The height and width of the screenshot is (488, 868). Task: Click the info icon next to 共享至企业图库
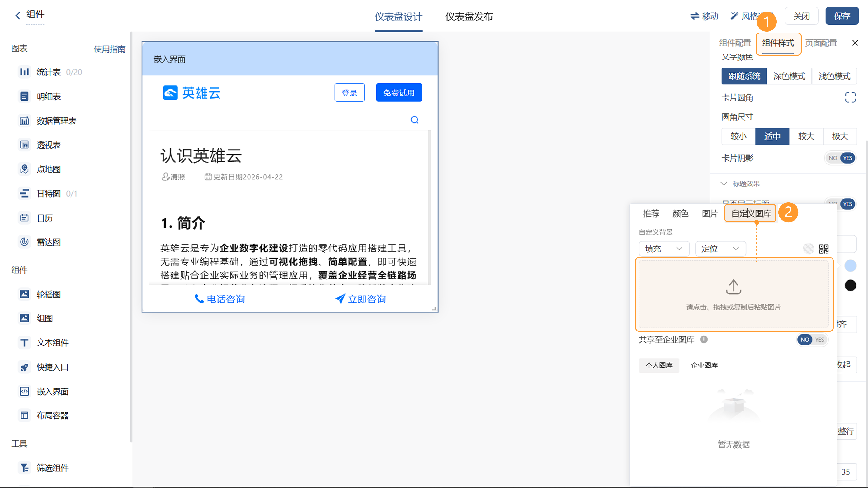click(704, 340)
